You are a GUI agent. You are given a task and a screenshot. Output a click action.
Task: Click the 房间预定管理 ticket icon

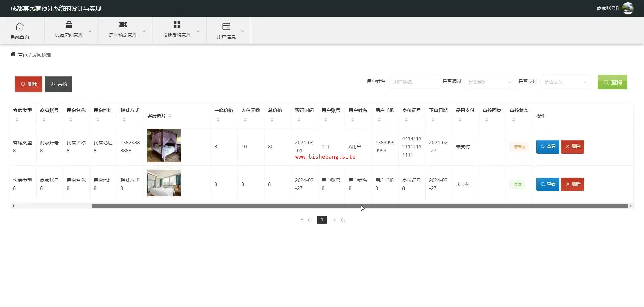123,24
